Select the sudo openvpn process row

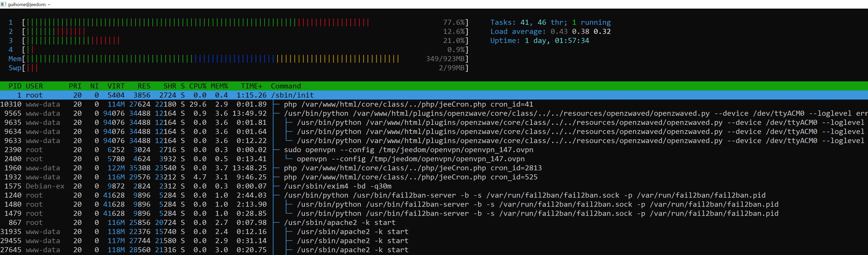tap(434, 150)
